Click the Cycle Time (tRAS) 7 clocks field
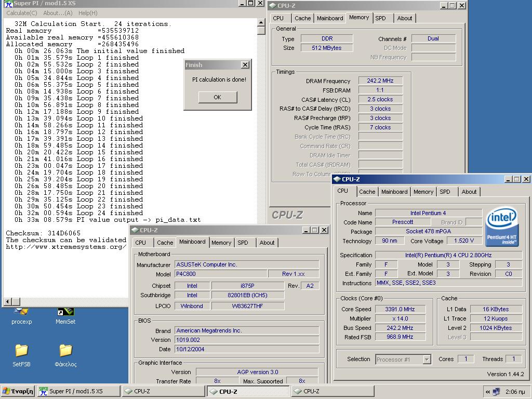532x399 pixels. 380,127
